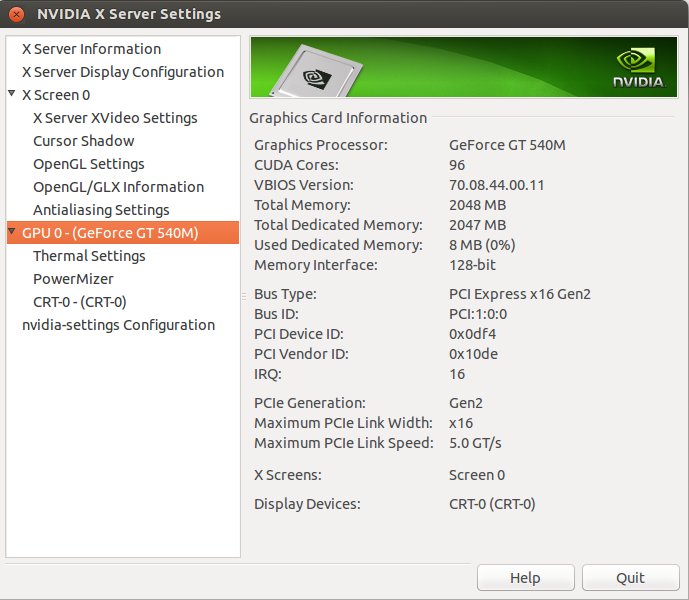Click the Total Memory value 2048 MB

478,205
